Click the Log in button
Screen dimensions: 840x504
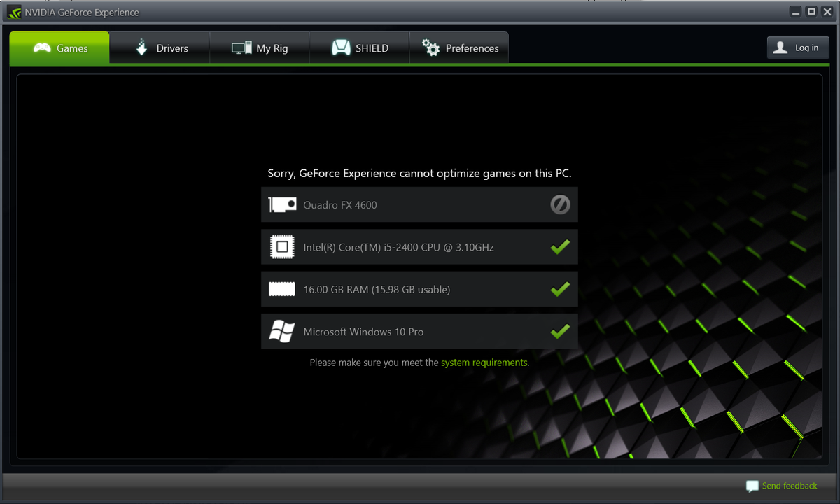coord(798,47)
